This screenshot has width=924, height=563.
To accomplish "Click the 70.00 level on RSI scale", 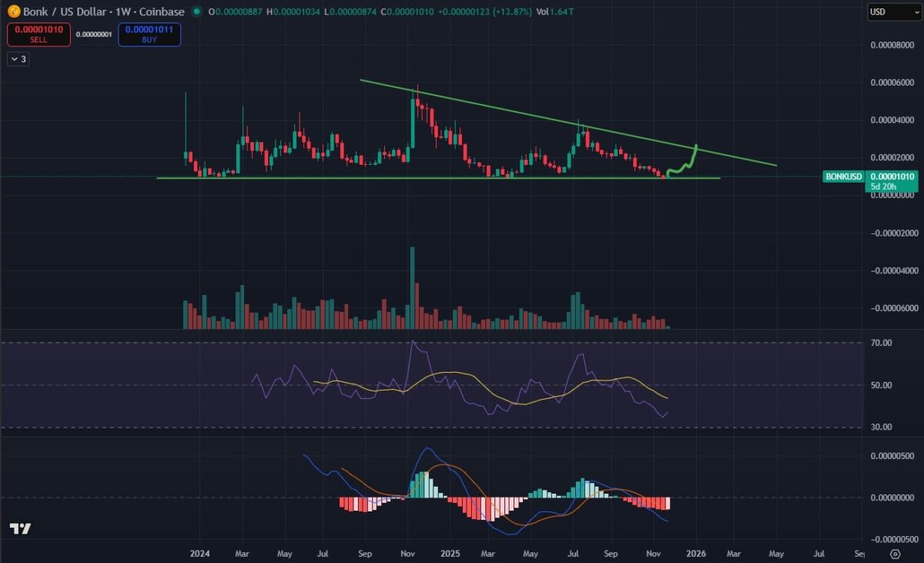I will point(881,343).
